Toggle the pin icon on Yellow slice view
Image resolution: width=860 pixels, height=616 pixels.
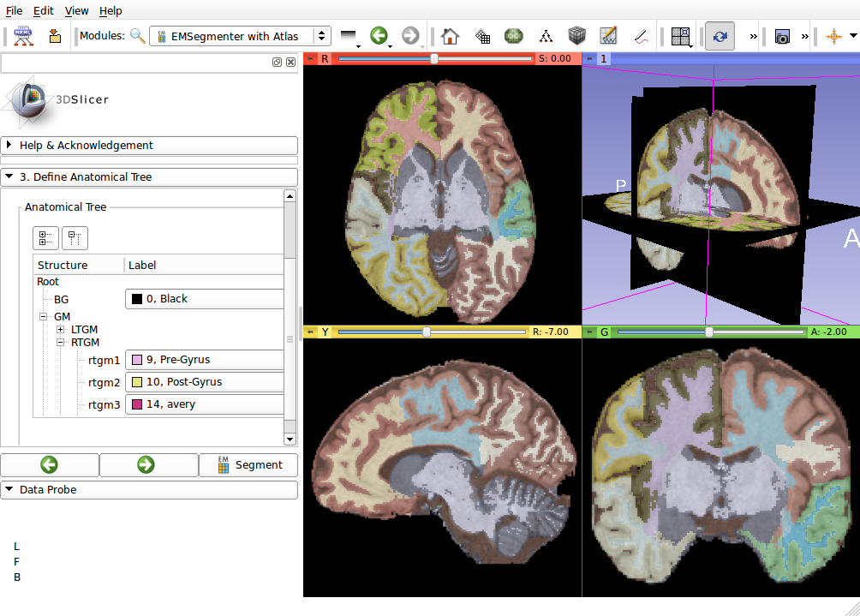(x=310, y=332)
